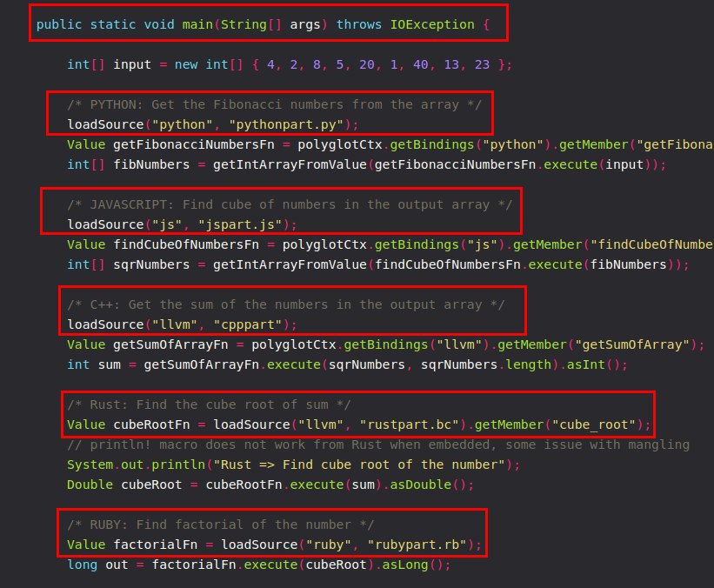
Task: Click the "cpppart" string literal
Action: click(248, 325)
